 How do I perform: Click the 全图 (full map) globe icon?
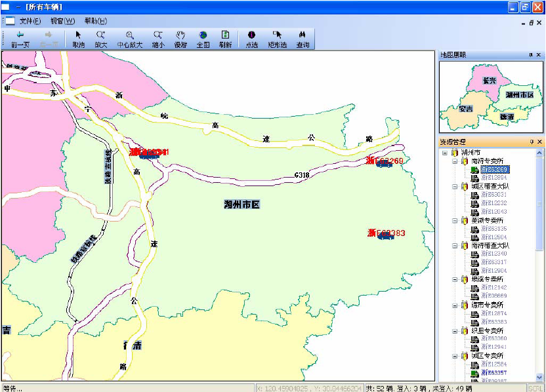coord(203,39)
